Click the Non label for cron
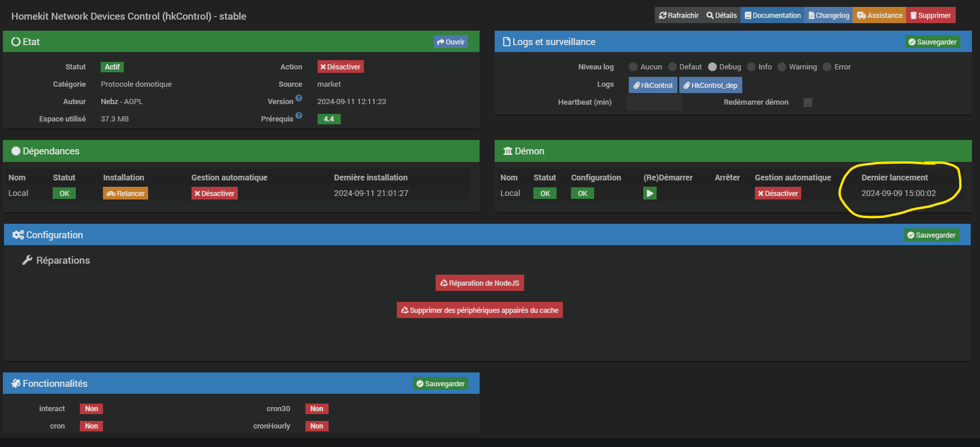The width and height of the screenshot is (980, 447). (x=91, y=426)
